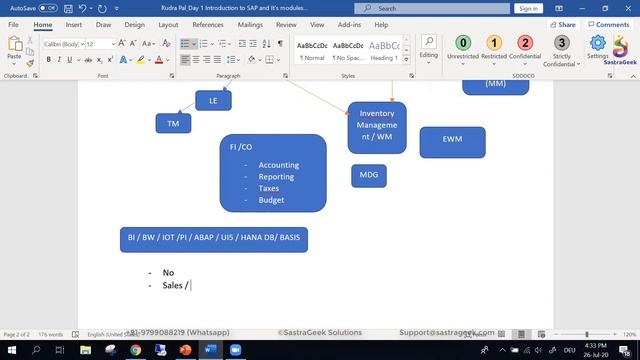Viewport: 640px width, 360px height.
Task: Click the title bar Search box
Action: [x=432, y=8]
